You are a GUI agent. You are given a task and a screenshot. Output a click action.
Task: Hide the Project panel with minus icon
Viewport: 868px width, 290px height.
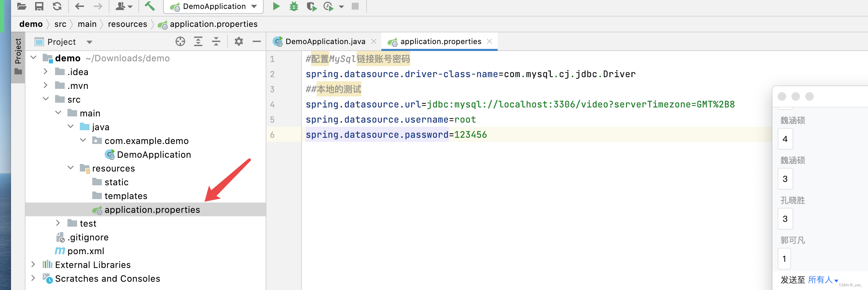(x=257, y=42)
